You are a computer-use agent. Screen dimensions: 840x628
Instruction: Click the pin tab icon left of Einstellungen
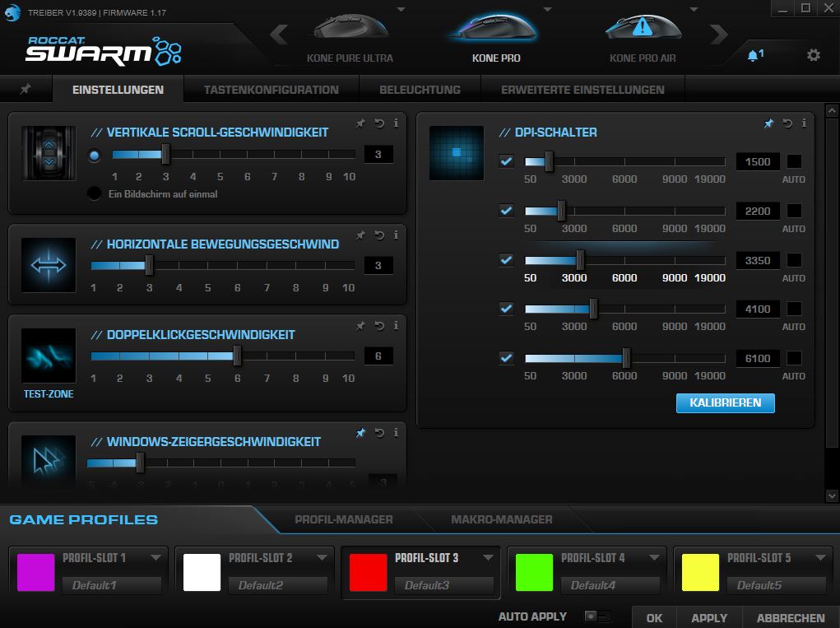coord(26,89)
